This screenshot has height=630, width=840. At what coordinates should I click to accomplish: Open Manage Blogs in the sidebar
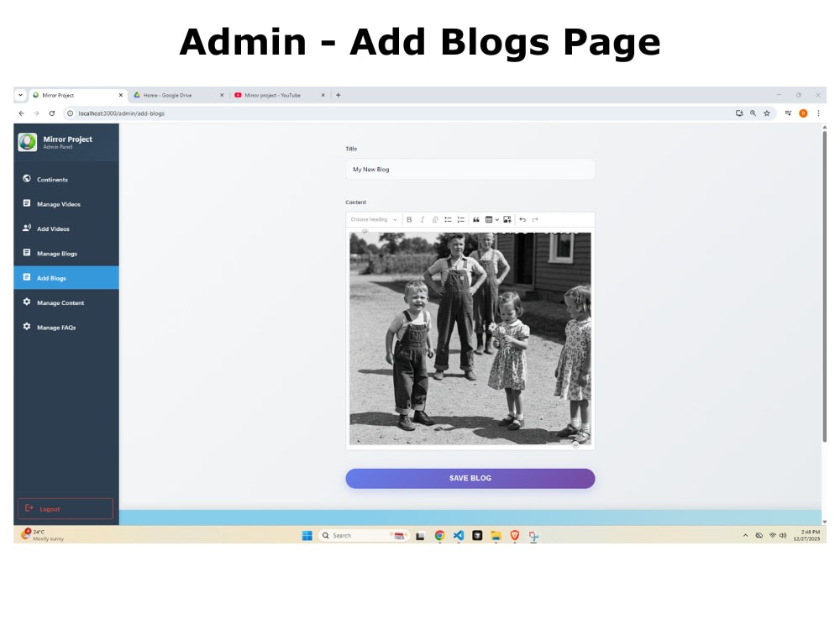pyautogui.click(x=66, y=254)
